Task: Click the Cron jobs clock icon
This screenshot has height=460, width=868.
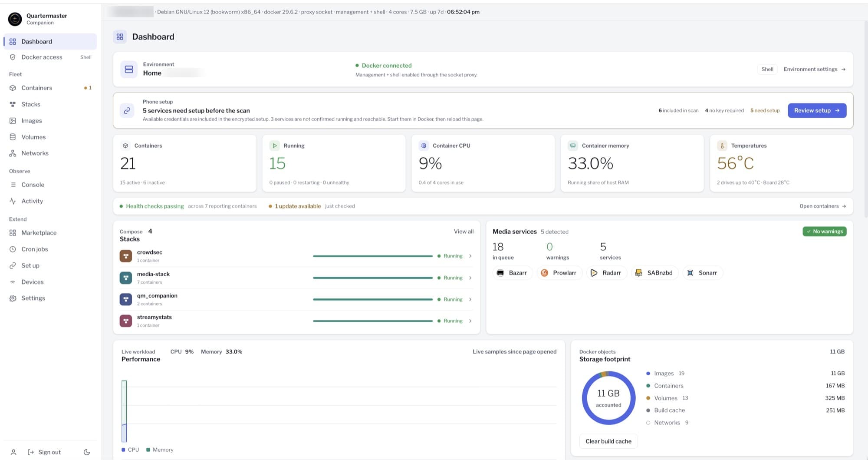Action: (x=13, y=249)
